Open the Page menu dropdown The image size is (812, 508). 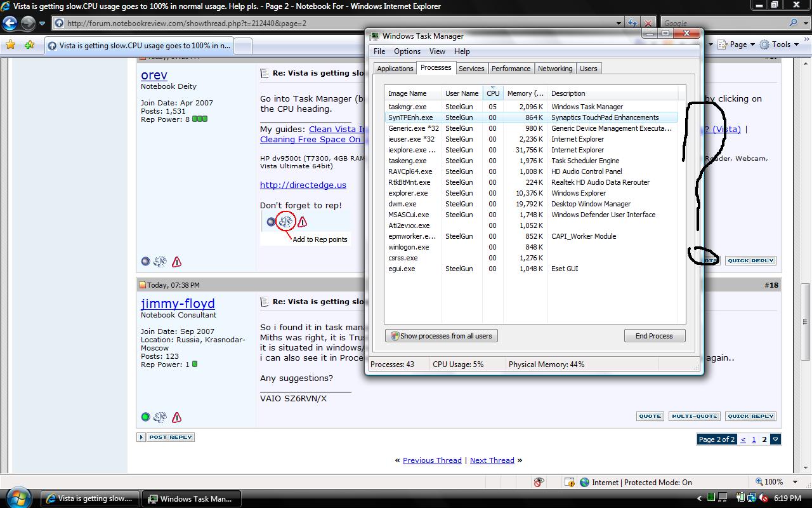point(752,44)
